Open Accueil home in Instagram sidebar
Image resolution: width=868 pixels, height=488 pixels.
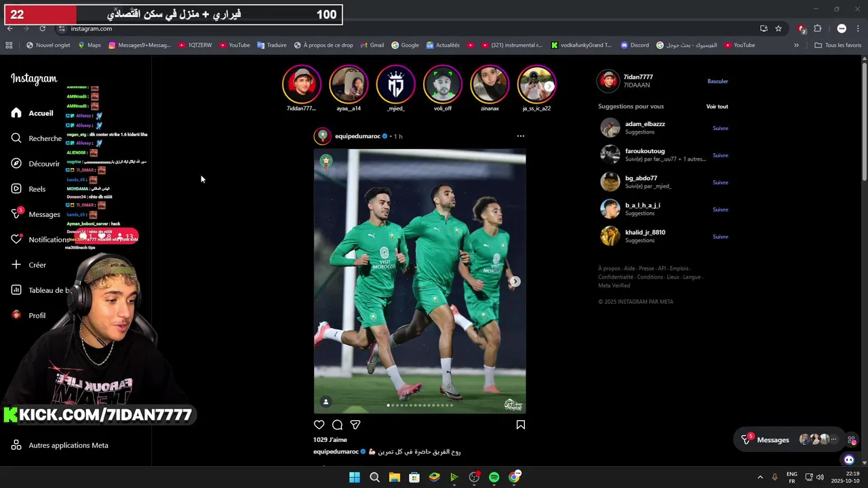(32, 113)
